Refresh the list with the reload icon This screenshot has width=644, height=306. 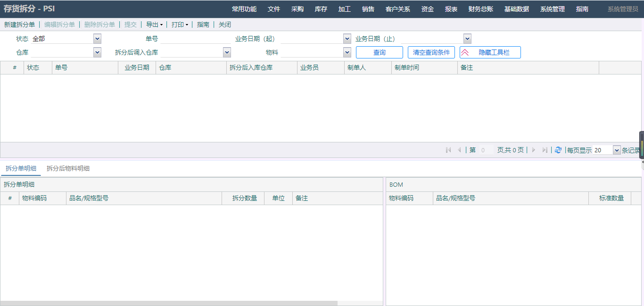pyautogui.click(x=558, y=150)
